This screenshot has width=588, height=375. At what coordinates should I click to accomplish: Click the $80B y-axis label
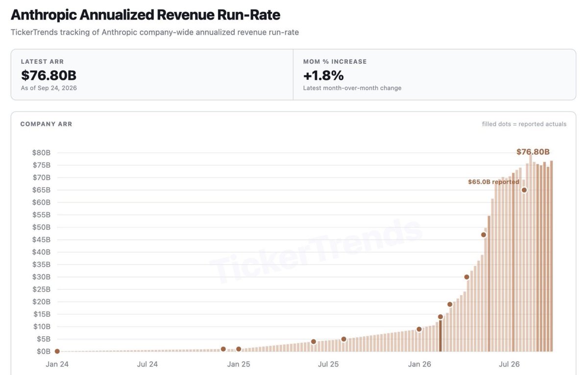[41, 152]
